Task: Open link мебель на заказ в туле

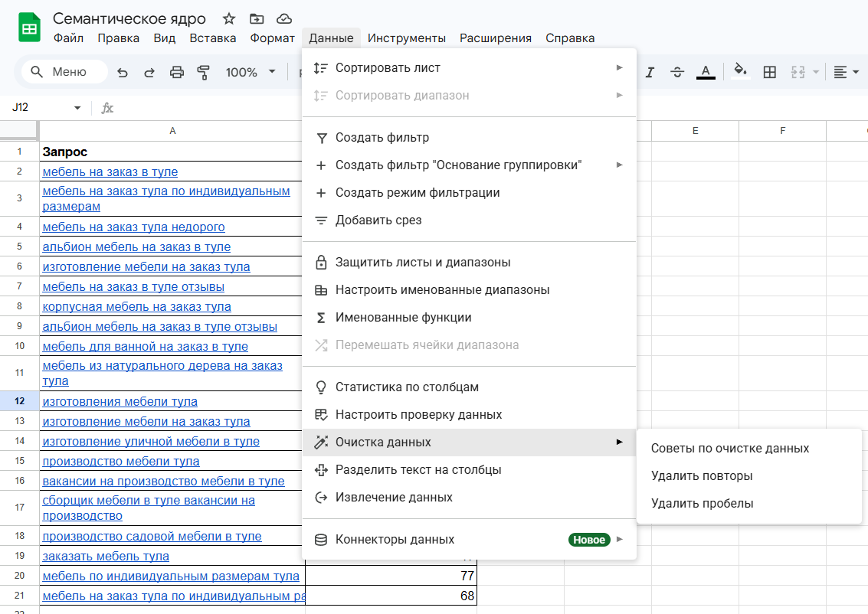Action: [110, 172]
